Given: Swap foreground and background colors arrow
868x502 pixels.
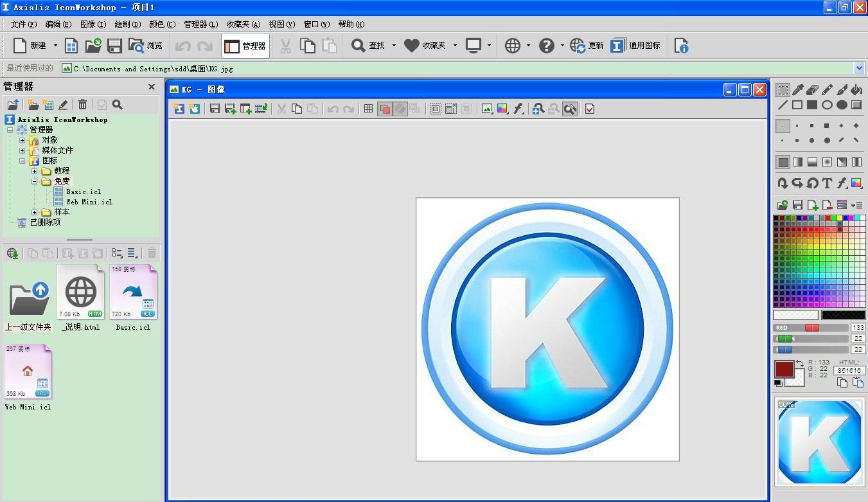Looking at the screenshot, I should click(800, 364).
